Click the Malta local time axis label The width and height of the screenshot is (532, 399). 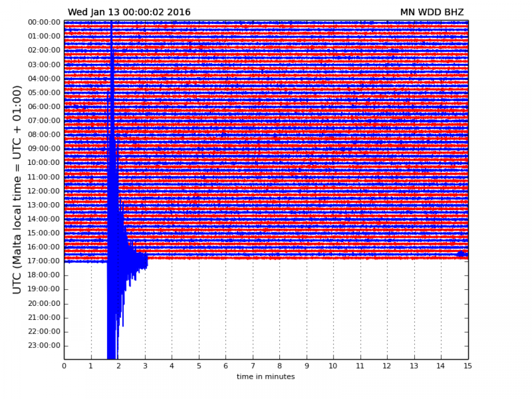(x=17, y=190)
